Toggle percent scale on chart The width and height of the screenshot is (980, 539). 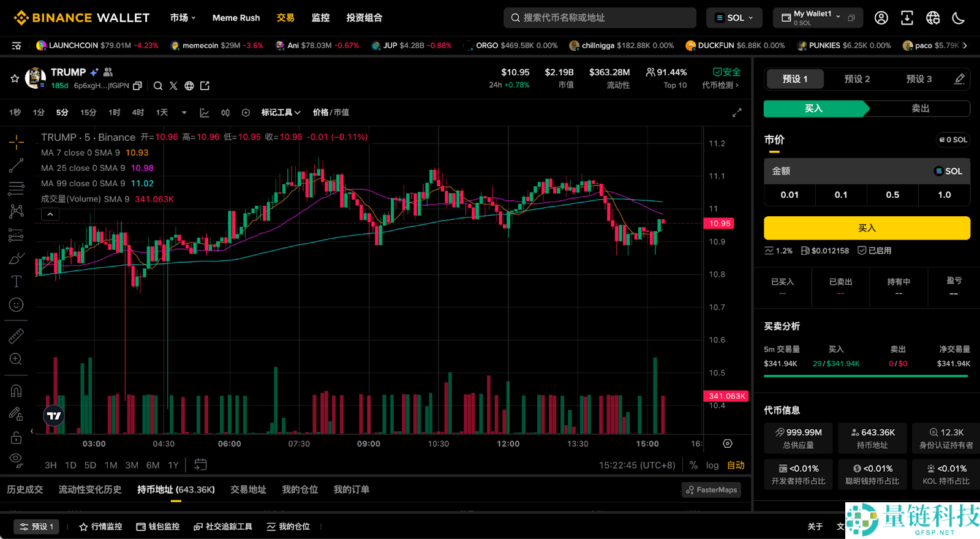click(693, 466)
